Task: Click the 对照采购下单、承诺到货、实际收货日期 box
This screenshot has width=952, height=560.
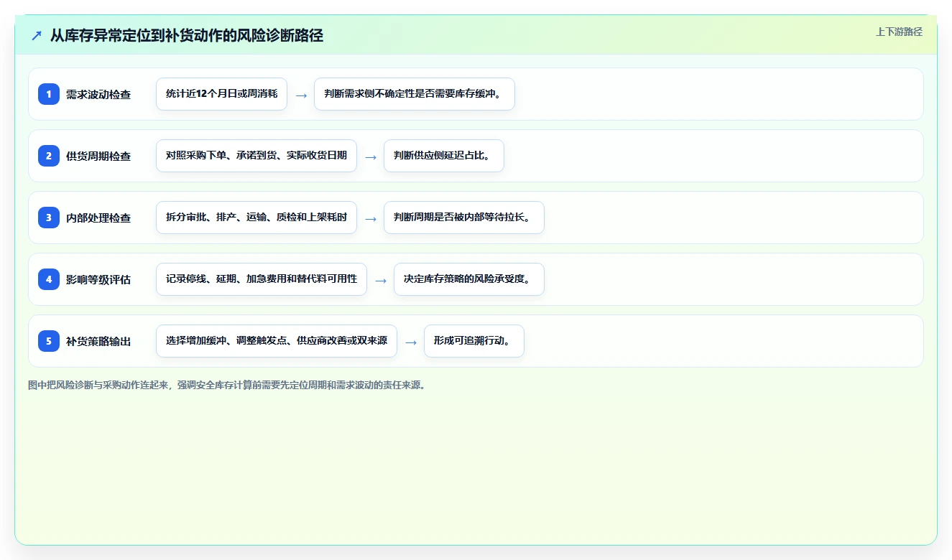Action: coord(257,156)
